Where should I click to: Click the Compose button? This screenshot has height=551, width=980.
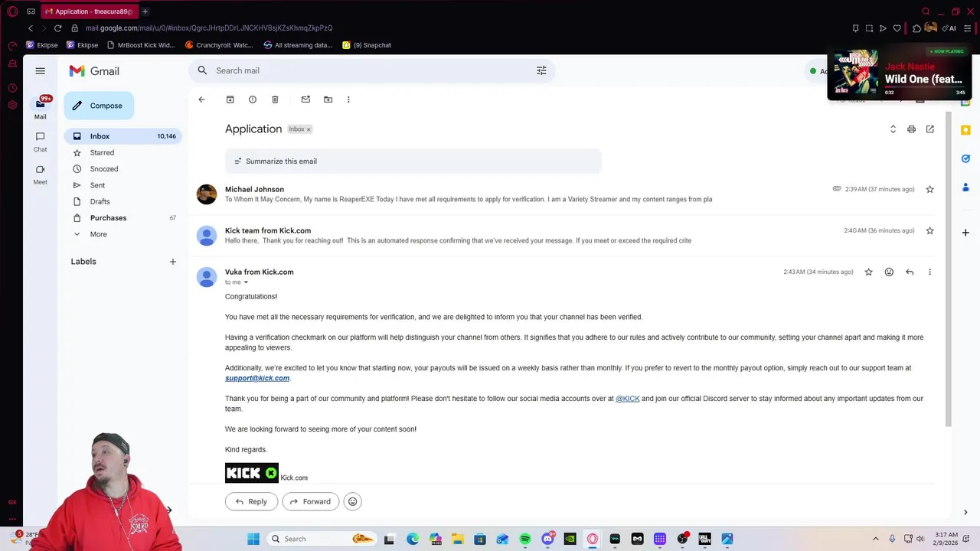pos(99,106)
